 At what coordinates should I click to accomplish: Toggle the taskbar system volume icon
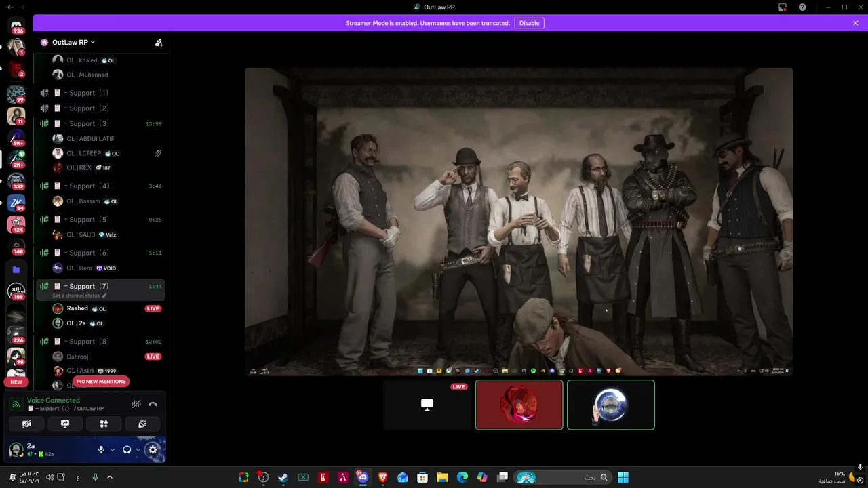50,477
